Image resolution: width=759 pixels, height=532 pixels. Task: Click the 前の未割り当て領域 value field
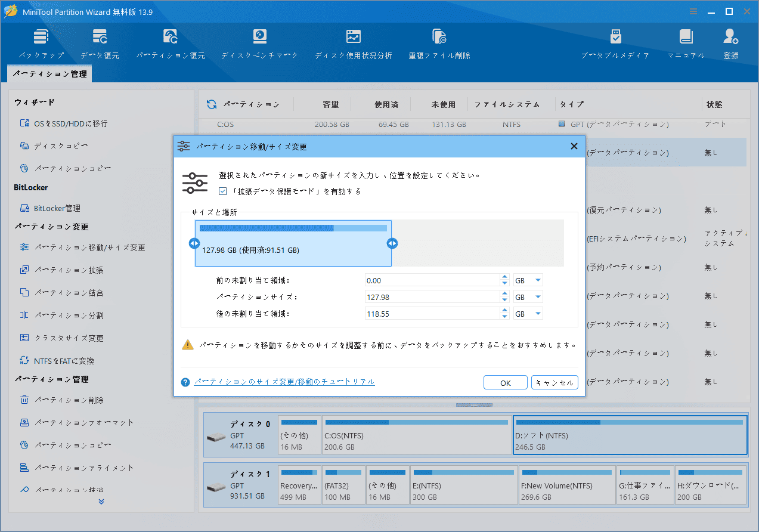(432, 280)
